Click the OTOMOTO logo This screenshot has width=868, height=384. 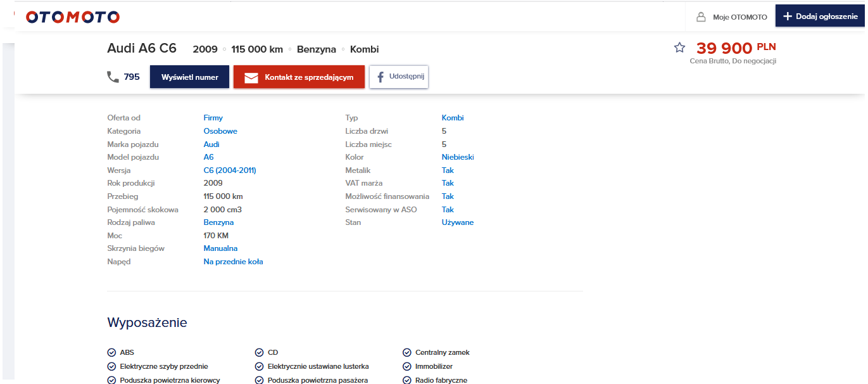72,17
